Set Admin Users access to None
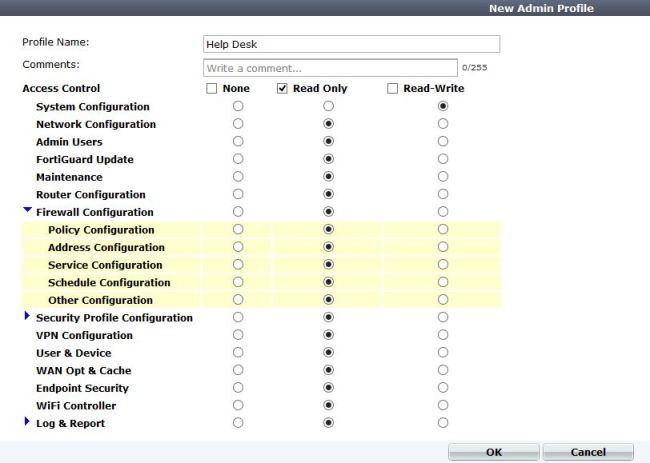 tap(238, 141)
